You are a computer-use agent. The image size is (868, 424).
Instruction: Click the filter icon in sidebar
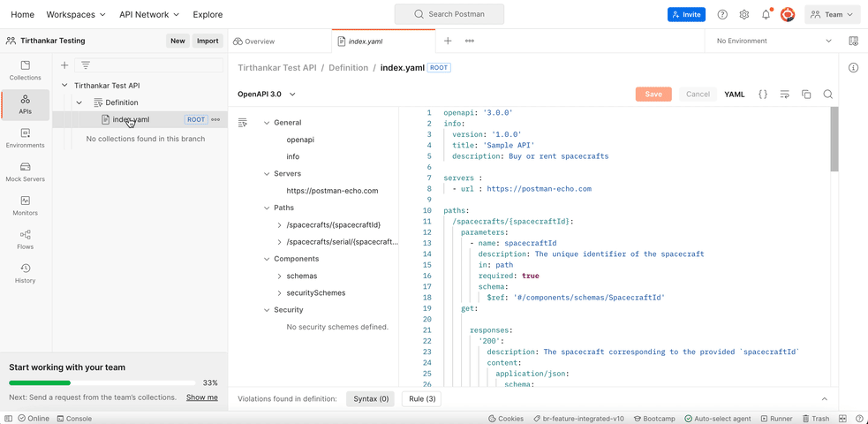(86, 65)
